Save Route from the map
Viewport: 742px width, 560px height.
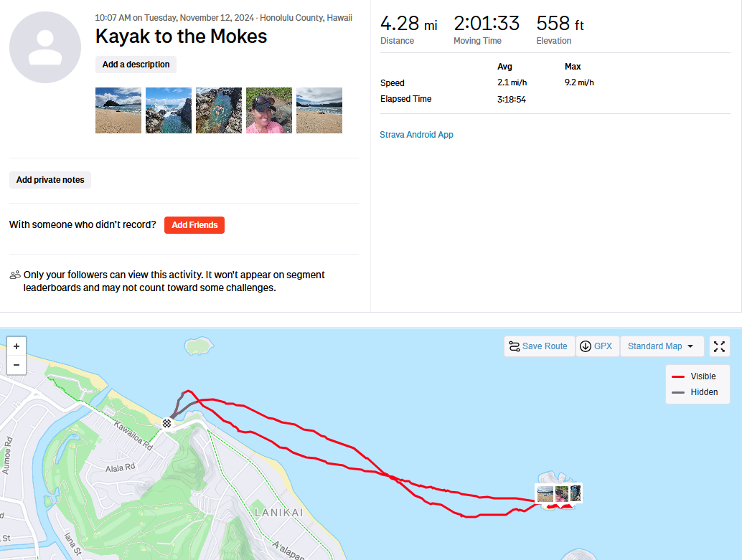click(x=539, y=346)
